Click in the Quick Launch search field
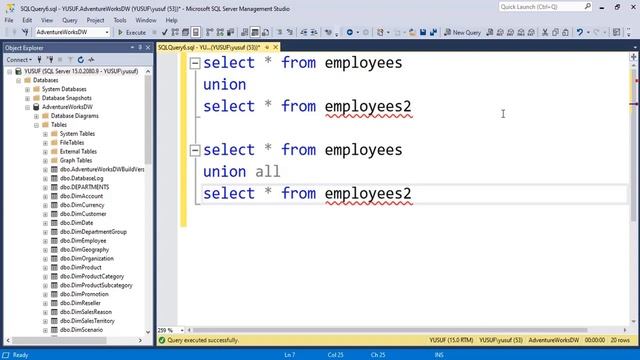 point(541,7)
